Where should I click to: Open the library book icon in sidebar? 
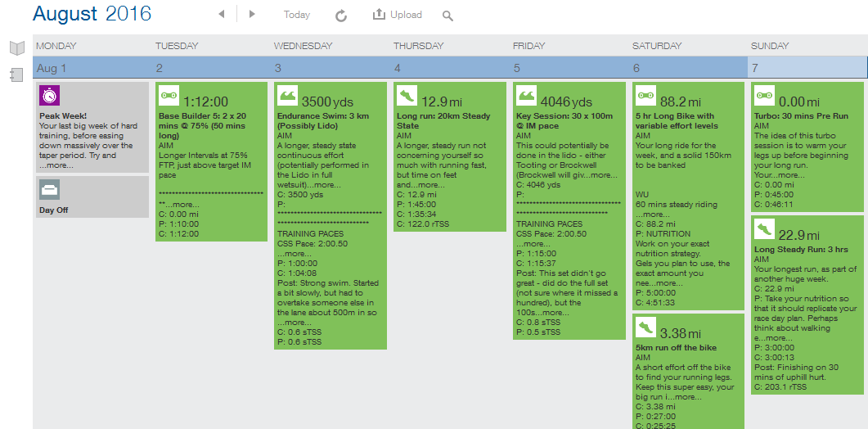pyautogui.click(x=17, y=48)
